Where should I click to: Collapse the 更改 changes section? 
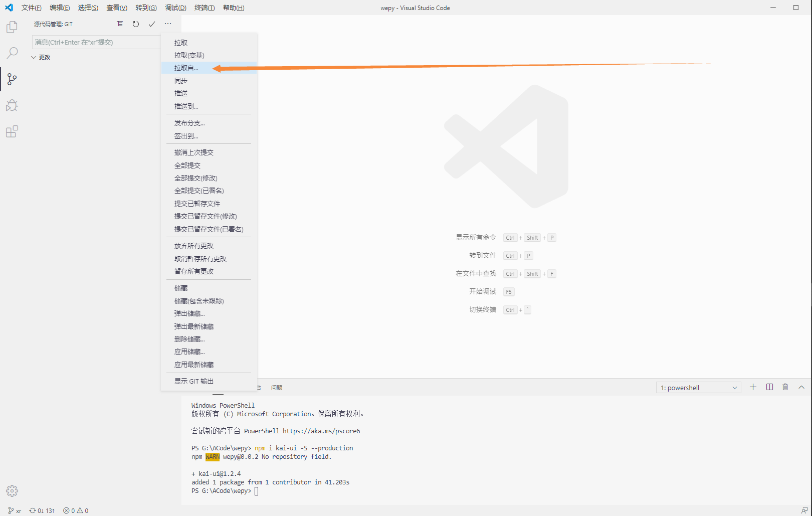click(x=34, y=57)
